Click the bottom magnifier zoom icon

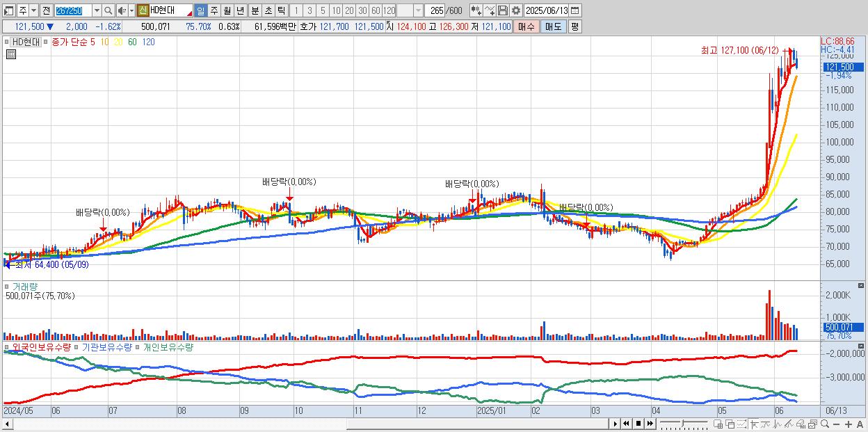pyautogui.click(x=824, y=424)
